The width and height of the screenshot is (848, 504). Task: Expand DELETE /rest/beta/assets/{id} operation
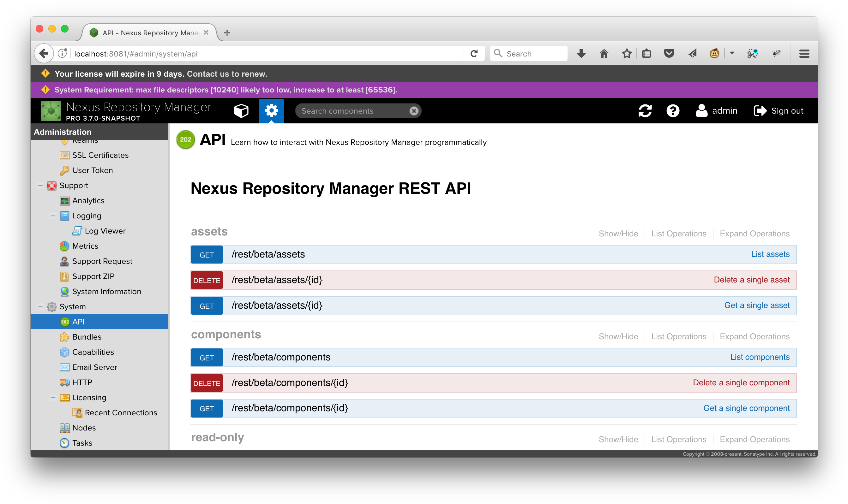point(494,280)
